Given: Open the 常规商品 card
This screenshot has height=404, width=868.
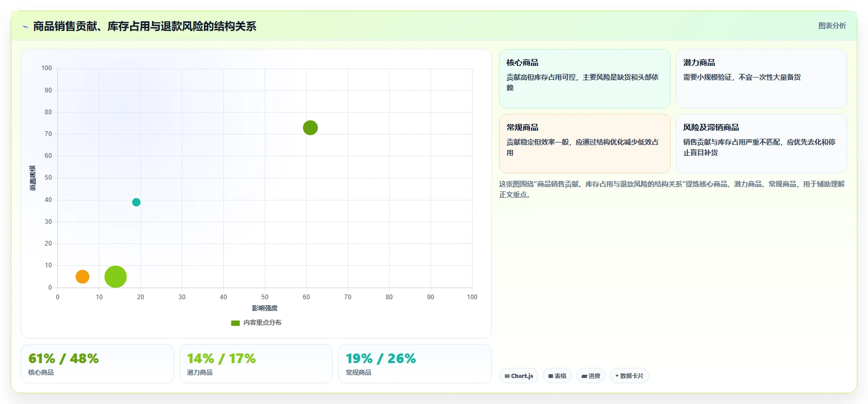Looking at the screenshot, I should coord(585,144).
